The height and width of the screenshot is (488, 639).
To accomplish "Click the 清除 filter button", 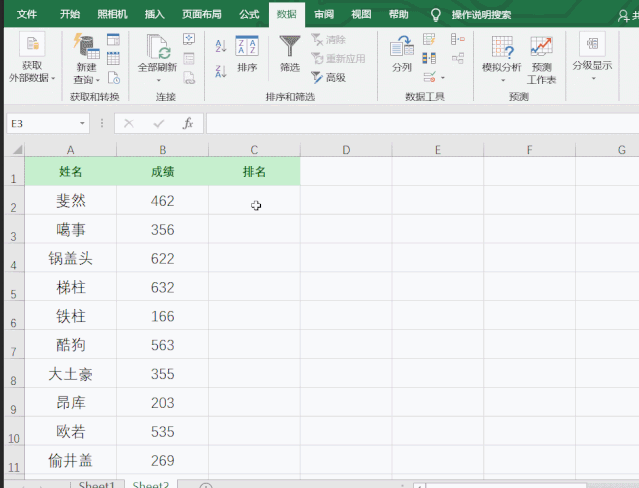I will pos(328,40).
